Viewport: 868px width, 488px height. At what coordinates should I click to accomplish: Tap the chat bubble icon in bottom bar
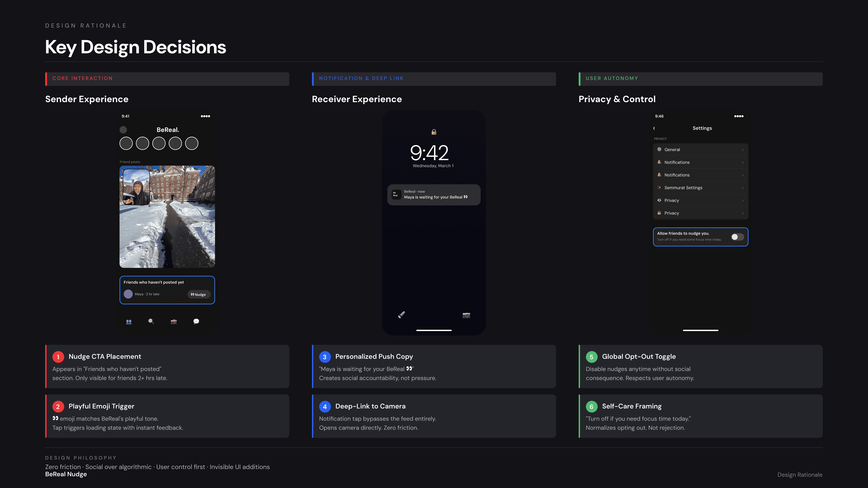pos(196,321)
